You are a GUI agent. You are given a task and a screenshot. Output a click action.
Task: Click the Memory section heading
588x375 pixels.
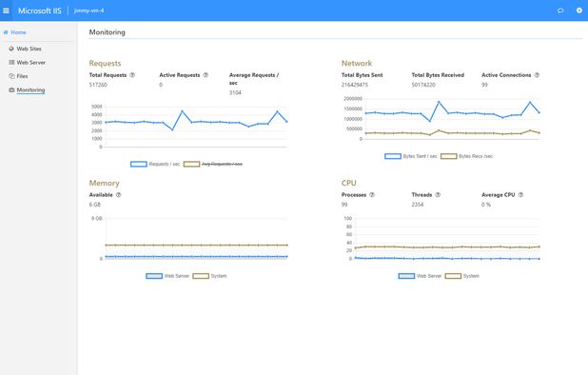click(x=104, y=183)
